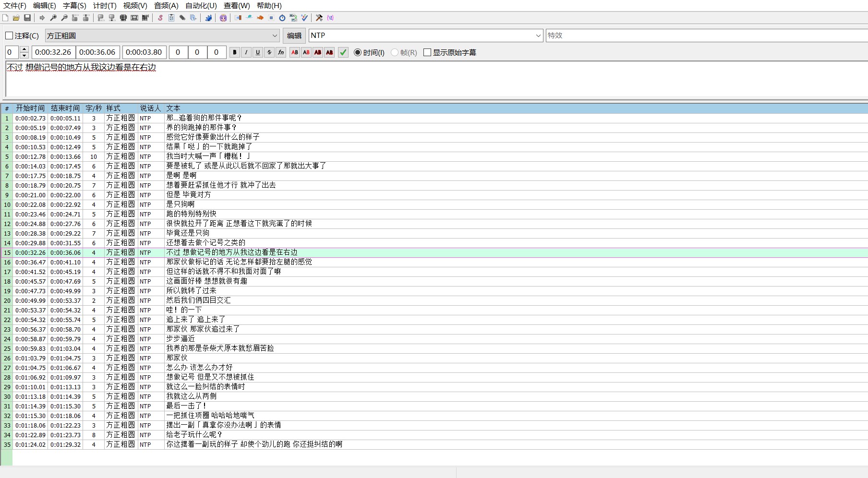Open the Kanji Timer icon
Viewport: 868px width, 478px height.
pyautogui.click(x=293, y=18)
